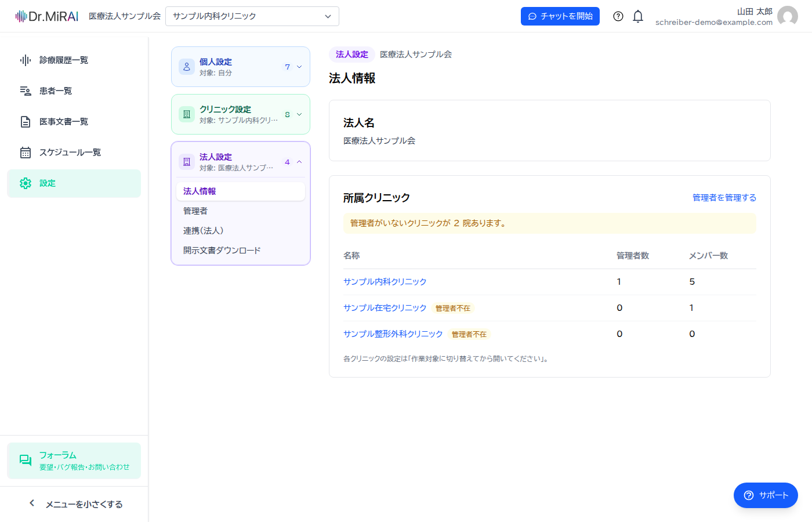Click the count 8 on クリニック設定 card
This screenshot has width=812, height=522.
pos(287,114)
